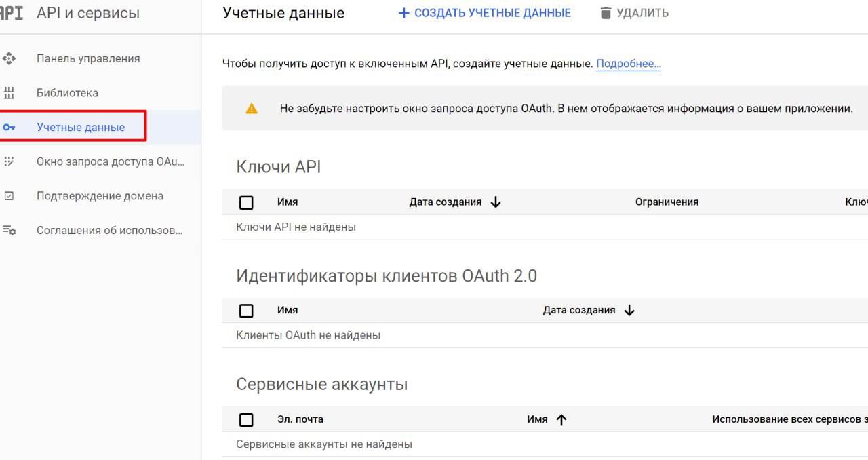Click Идентификаторы клиентов OAuth 2.0 heading
Screen dimensions: 868x460
point(387,275)
